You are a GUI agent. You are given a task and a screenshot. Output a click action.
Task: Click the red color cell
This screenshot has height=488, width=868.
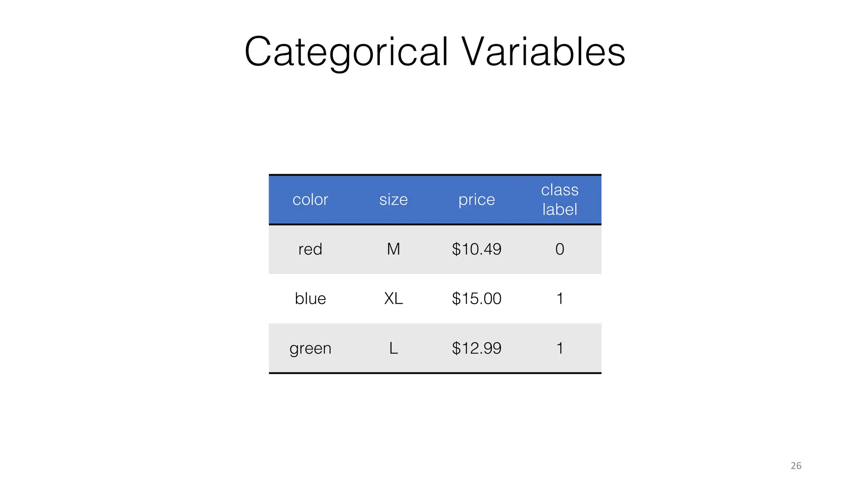(310, 249)
